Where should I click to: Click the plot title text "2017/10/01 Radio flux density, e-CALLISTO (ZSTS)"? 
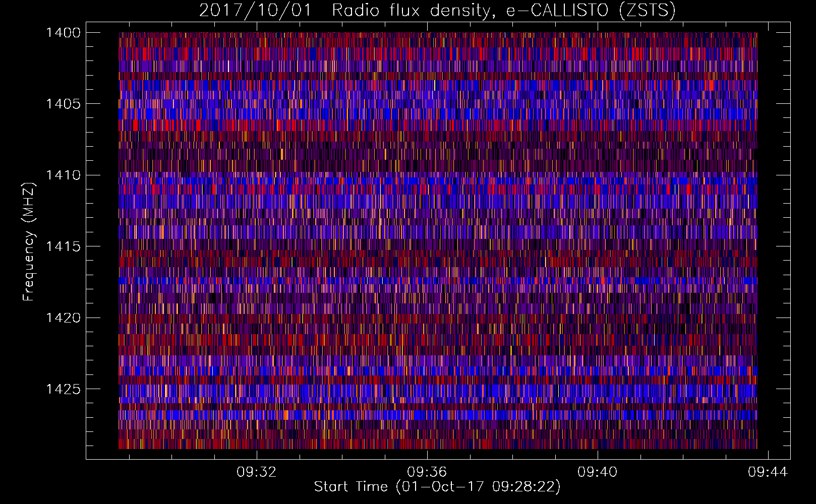[x=437, y=11]
